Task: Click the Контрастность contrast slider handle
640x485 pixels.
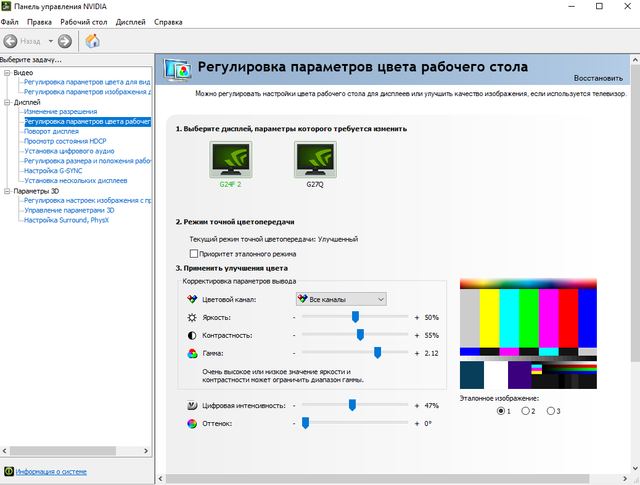Action: pyautogui.click(x=360, y=335)
